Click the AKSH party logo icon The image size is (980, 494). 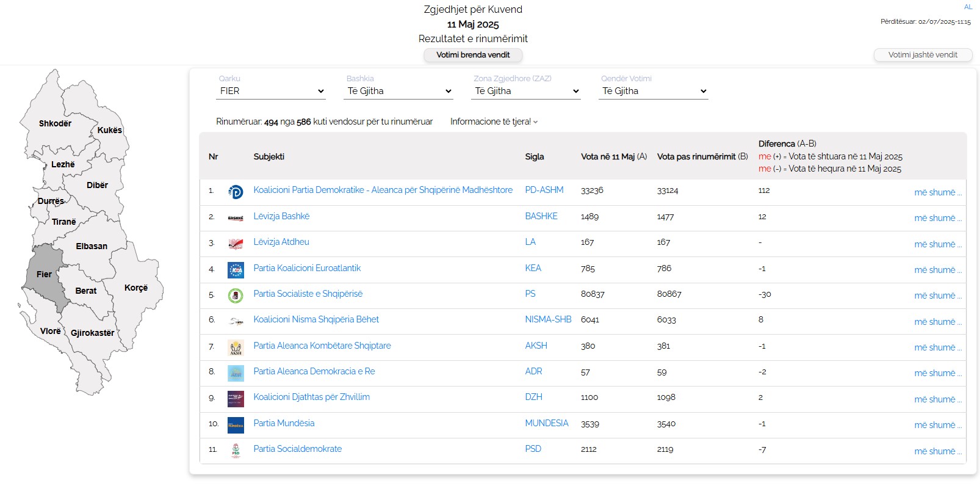[x=236, y=347]
